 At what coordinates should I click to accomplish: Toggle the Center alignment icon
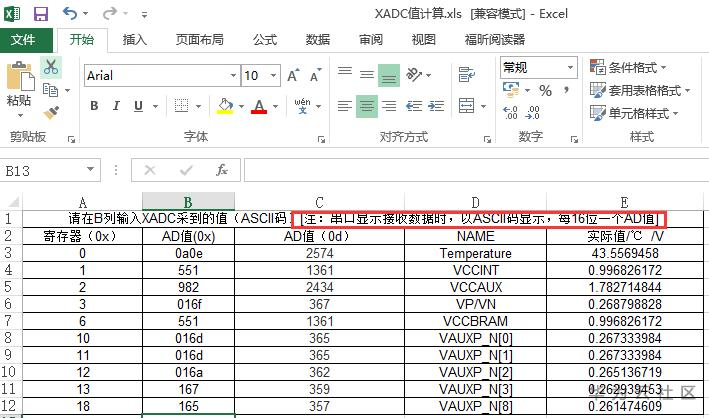coord(367,106)
